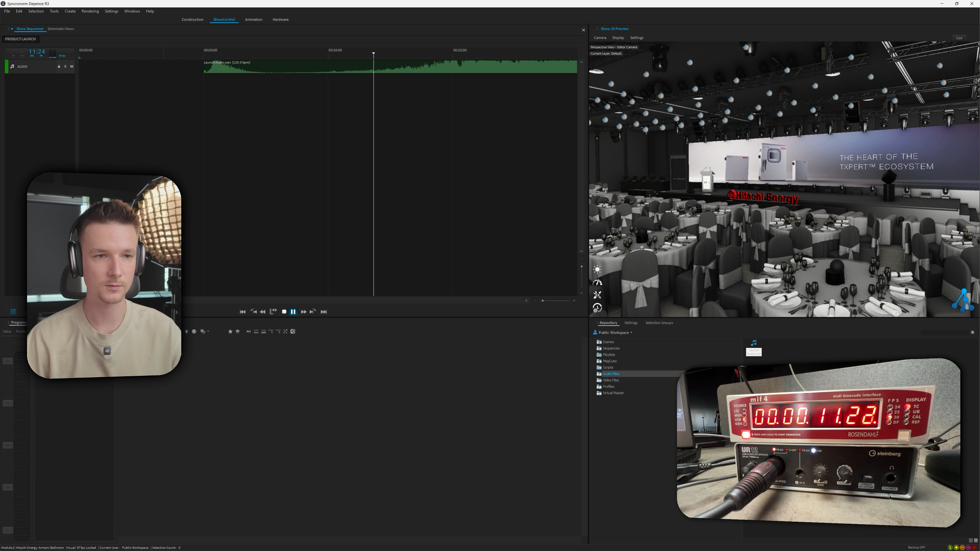The width and height of the screenshot is (980, 551).
Task: Click the 'ALL' fixture selection icon
Action: coord(248,332)
